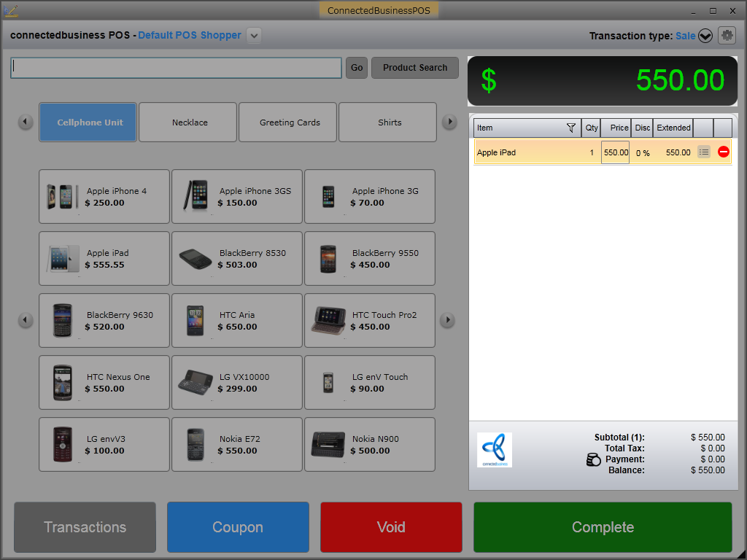Add the HTC Aria product tile
Viewport: 747px width, 560px height.
(x=237, y=321)
